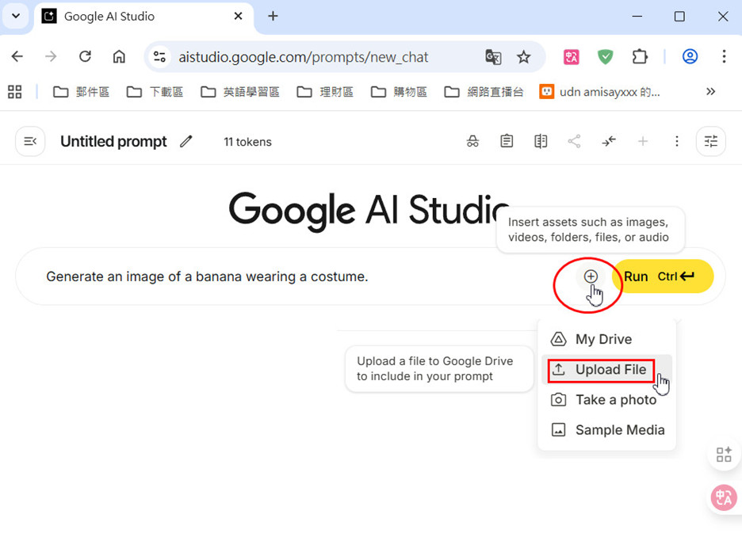Viewport: 742px width, 560px height.
Task: Open system instructions clipboard icon
Action: click(507, 141)
